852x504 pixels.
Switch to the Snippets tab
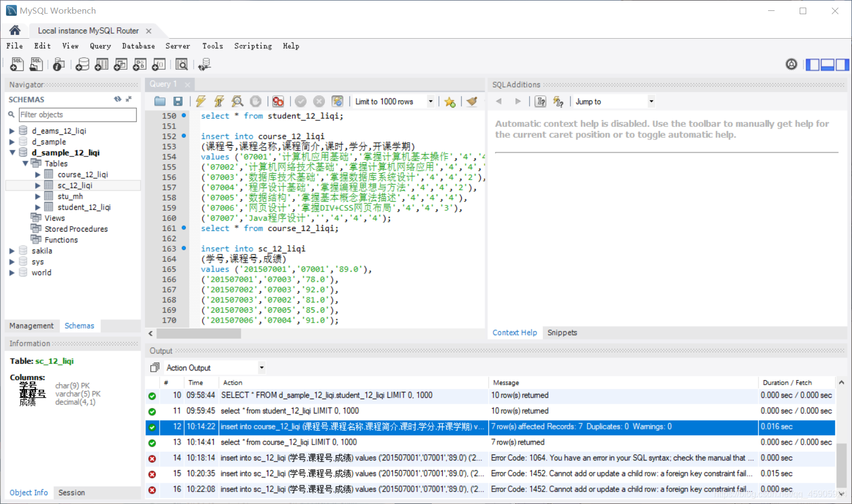(x=562, y=333)
